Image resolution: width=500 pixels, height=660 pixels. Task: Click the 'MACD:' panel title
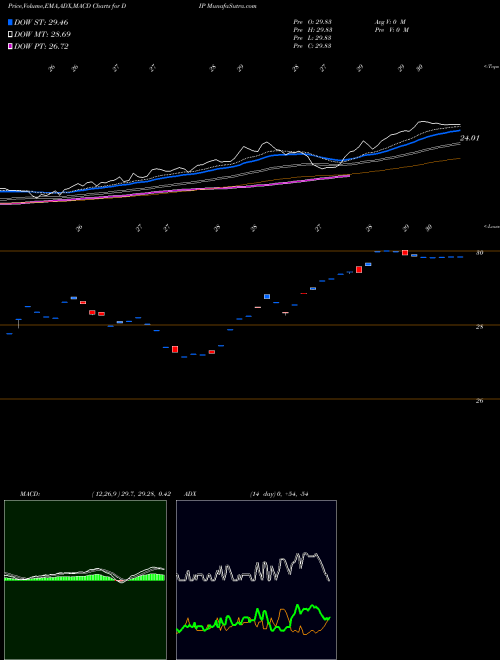pyautogui.click(x=29, y=494)
